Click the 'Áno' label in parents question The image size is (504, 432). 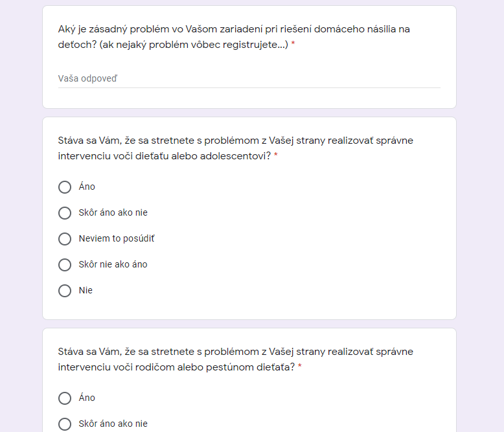click(87, 398)
